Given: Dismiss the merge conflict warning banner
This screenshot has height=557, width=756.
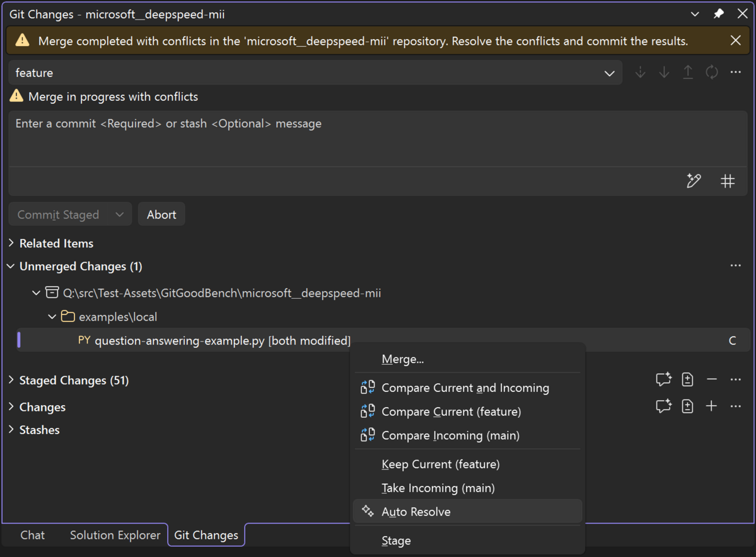Looking at the screenshot, I should tap(735, 40).
